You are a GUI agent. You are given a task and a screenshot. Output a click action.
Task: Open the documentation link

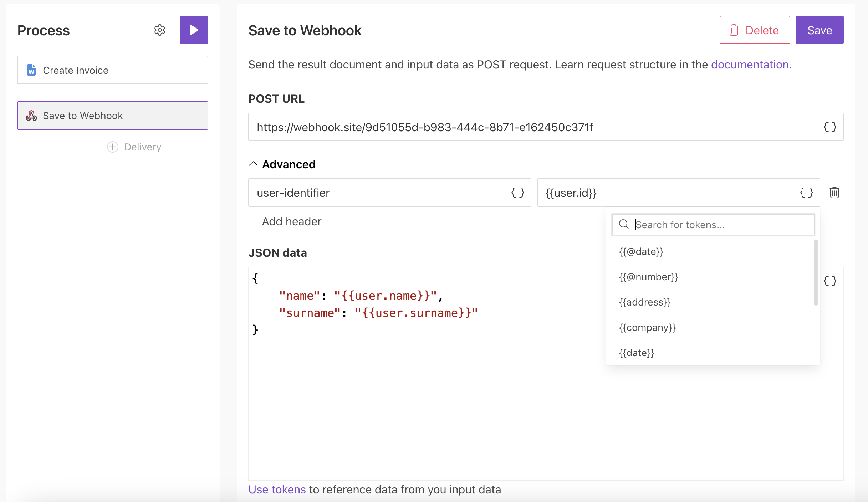pos(751,65)
